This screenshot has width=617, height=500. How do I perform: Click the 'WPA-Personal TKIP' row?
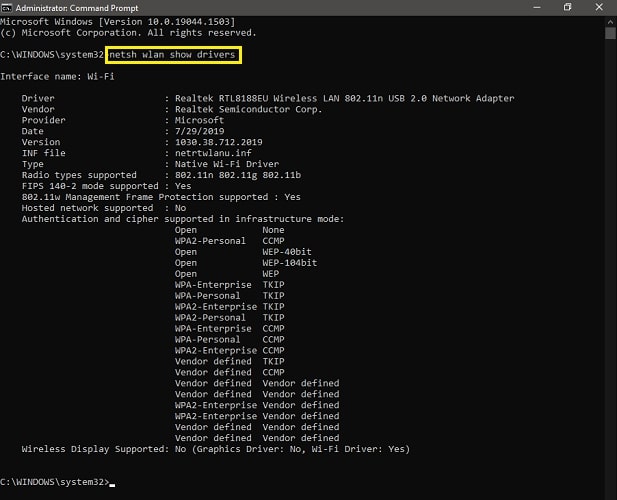click(230, 296)
